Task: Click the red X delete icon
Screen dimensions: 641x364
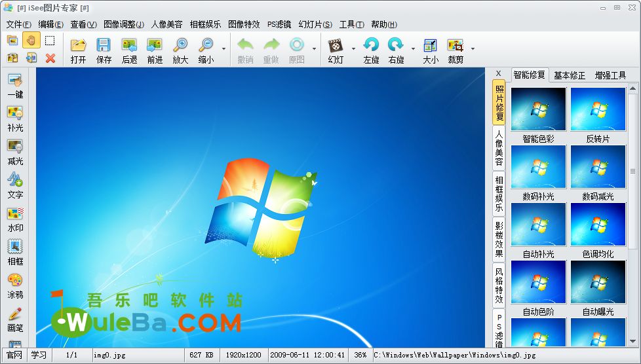Action: point(50,58)
